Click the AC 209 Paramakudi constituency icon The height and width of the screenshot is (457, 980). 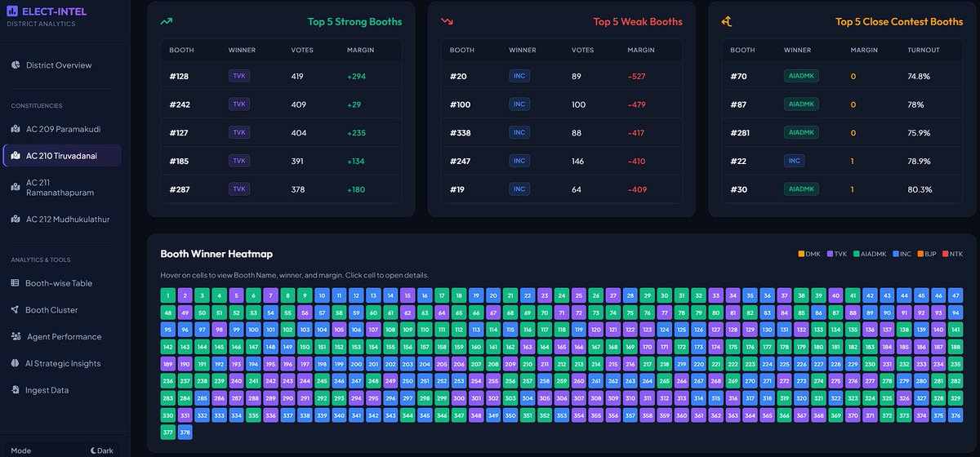(16, 129)
